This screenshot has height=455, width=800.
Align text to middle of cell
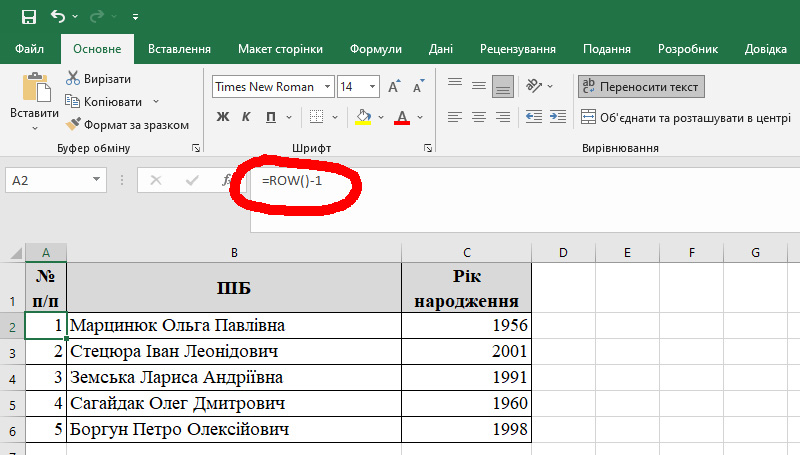click(479, 86)
